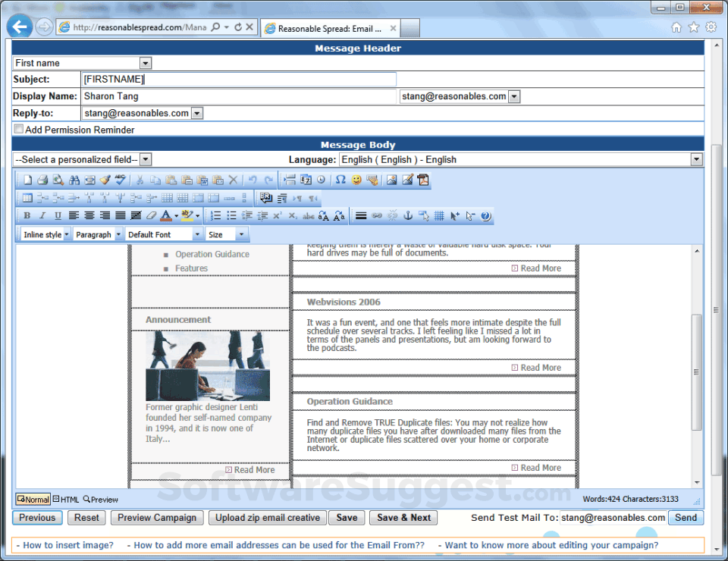Apply Underline formatting
This screenshot has height=561, width=728.
(58, 216)
